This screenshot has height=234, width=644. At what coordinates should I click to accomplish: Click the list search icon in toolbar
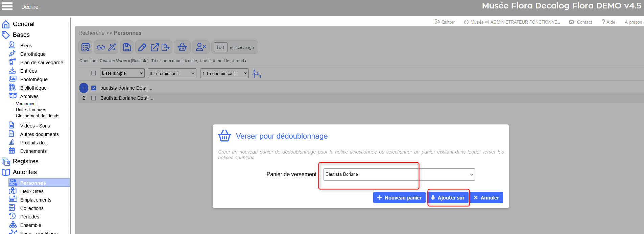click(86, 47)
